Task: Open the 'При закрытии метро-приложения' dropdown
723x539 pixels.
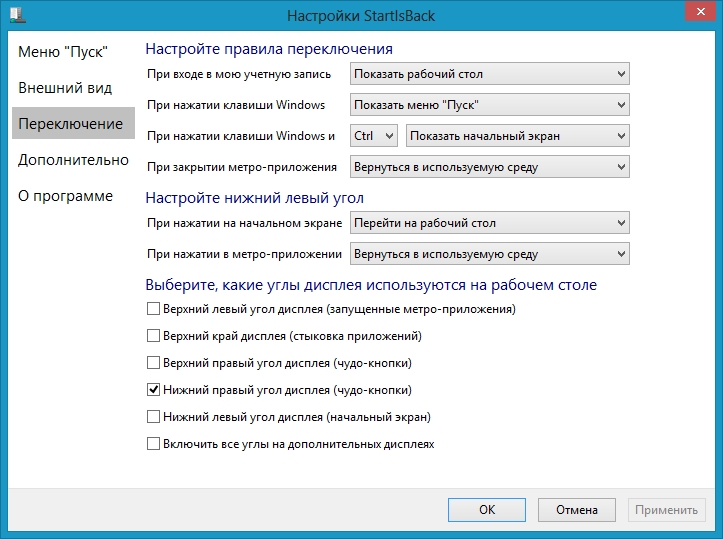Action: coord(490,167)
